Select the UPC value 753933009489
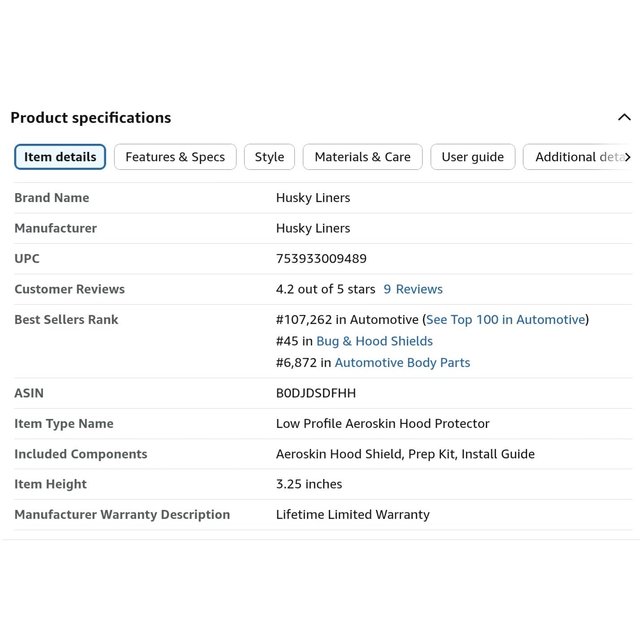 (321, 259)
